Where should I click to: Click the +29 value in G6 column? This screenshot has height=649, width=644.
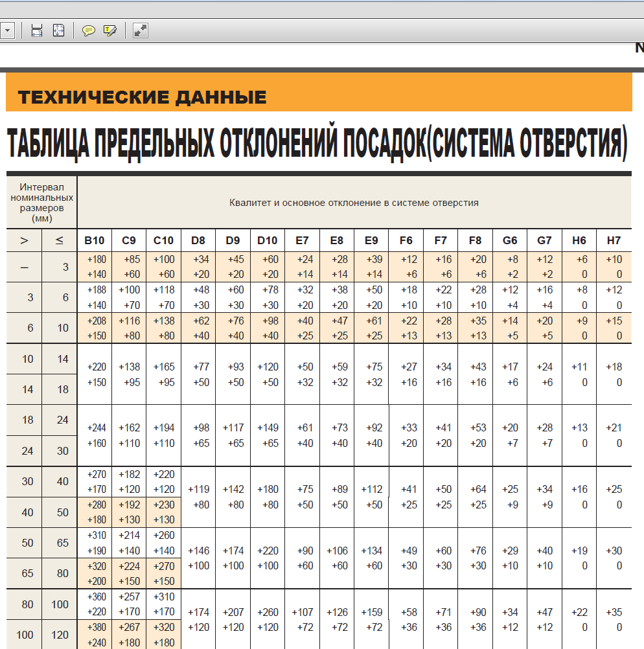(511, 551)
